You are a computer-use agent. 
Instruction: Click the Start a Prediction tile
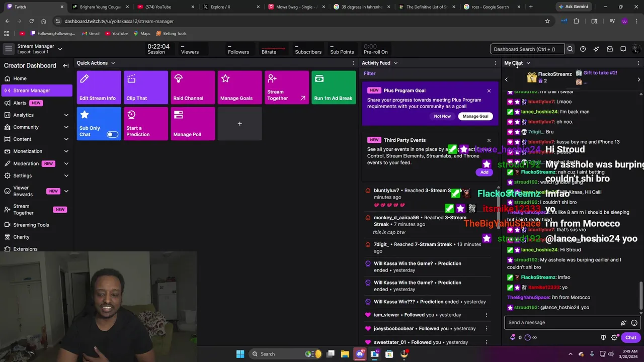tap(146, 124)
